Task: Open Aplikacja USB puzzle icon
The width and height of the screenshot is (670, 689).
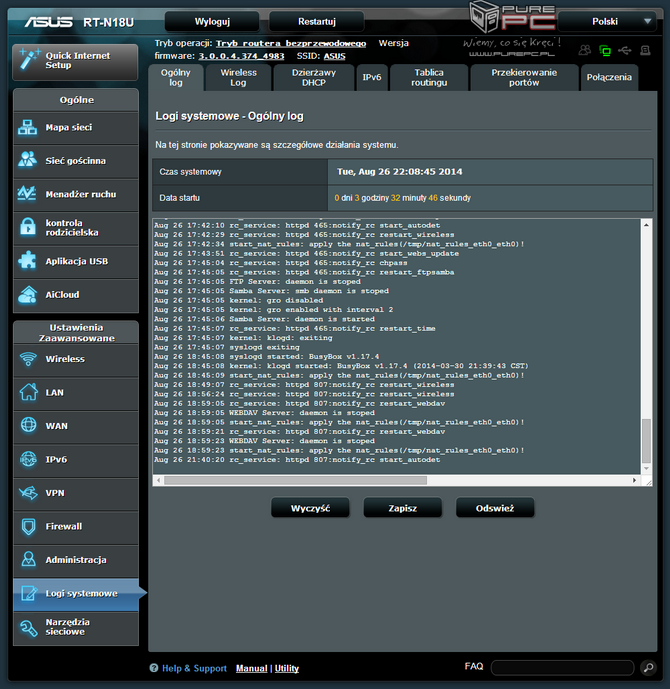Action: (x=27, y=260)
